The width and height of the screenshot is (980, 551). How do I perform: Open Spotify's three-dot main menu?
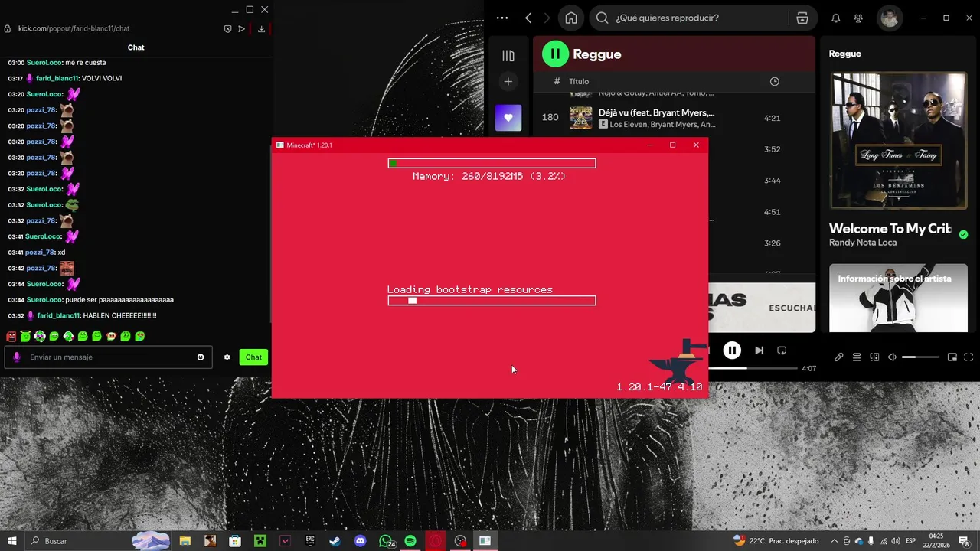(x=502, y=18)
